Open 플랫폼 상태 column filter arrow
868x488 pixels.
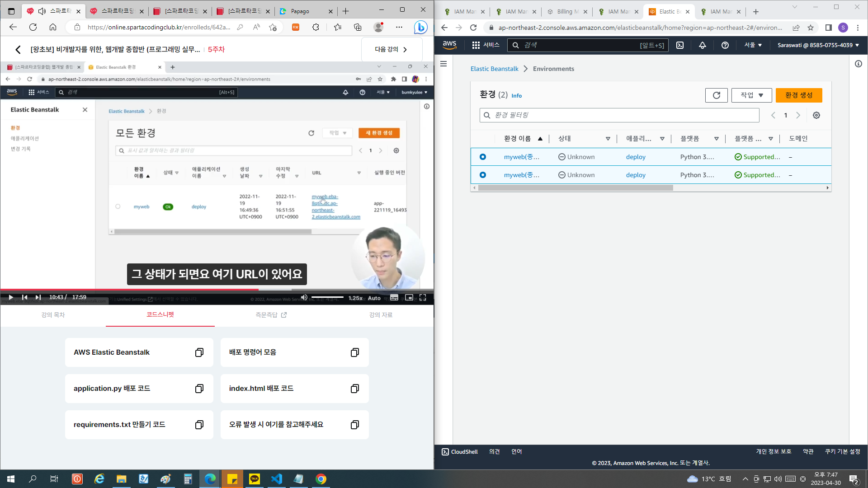(771, 139)
